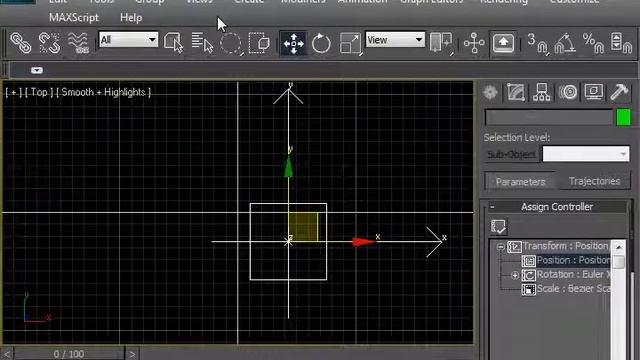Open the Top viewport view menu
640x360 pixels.
(39, 92)
